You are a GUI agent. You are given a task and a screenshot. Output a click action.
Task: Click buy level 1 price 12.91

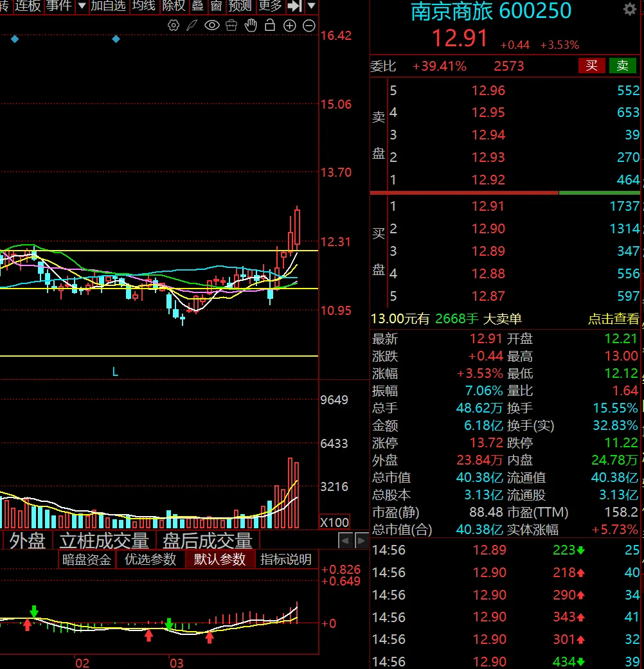pyautogui.click(x=488, y=206)
